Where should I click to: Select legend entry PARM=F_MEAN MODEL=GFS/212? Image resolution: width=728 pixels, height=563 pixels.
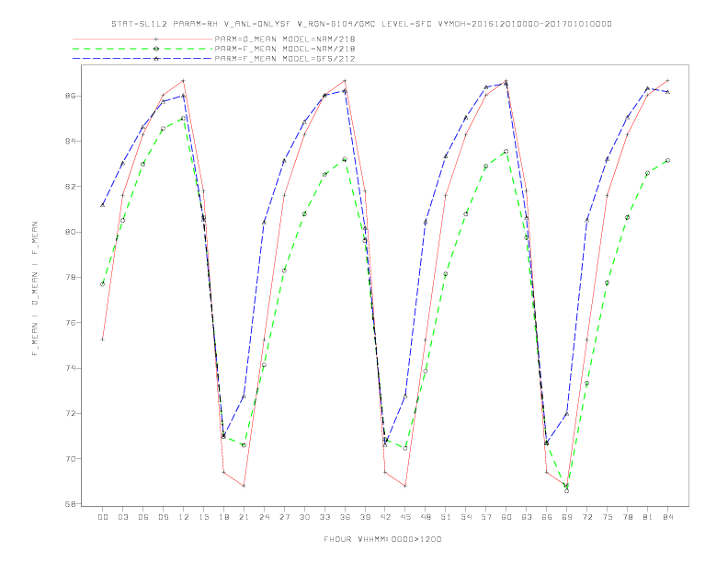tap(285, 59)
